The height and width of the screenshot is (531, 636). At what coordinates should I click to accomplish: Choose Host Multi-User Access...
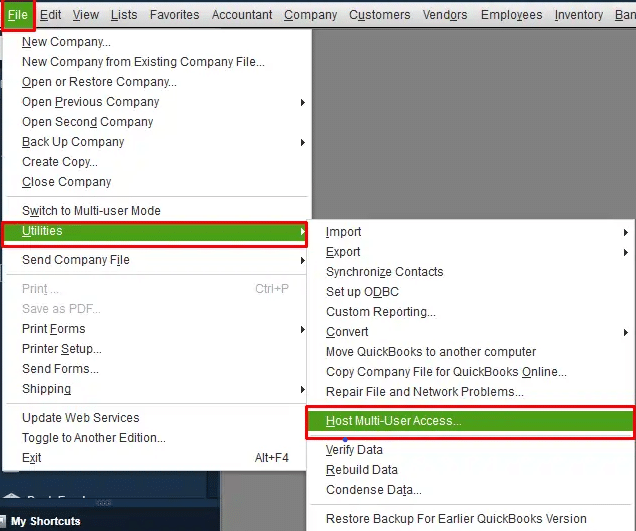pos(471,421)
